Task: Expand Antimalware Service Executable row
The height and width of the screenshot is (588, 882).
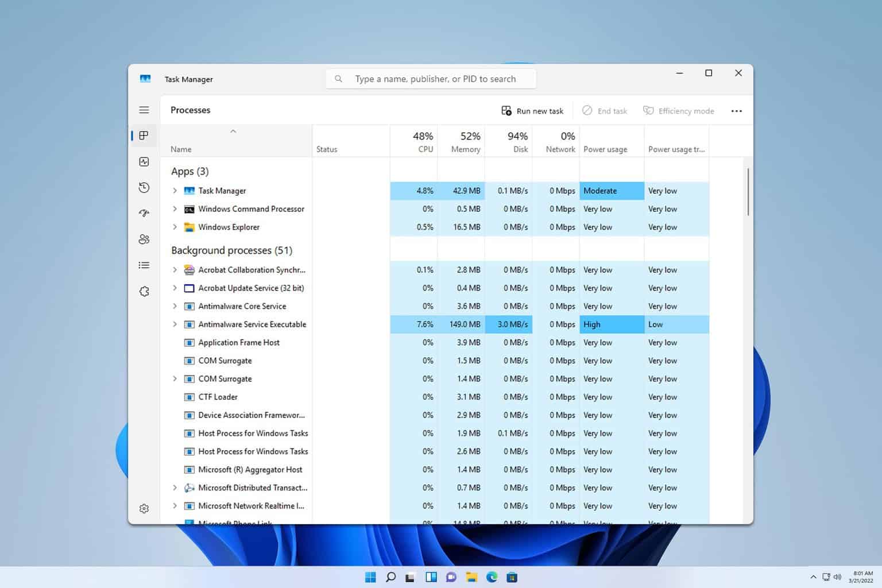Action: [175, 324]
